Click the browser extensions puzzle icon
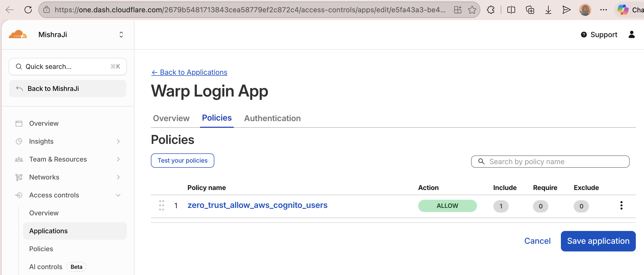 click(x=491, y=10)
